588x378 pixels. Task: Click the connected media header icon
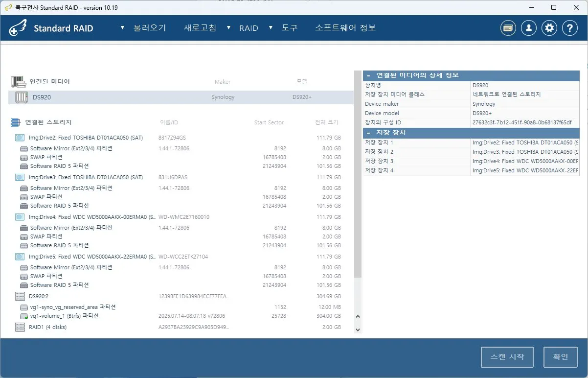click(x=18, y=81)
